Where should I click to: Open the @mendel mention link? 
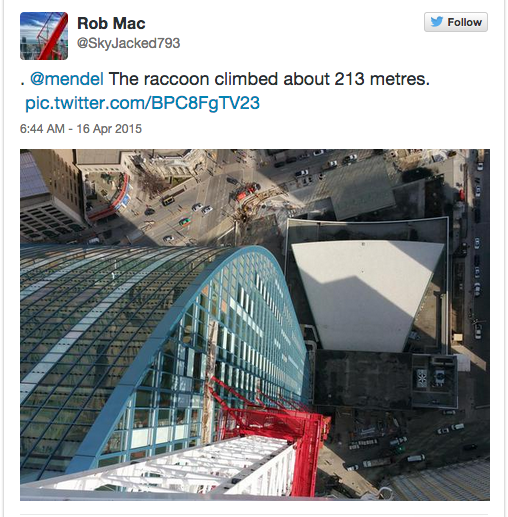(67, 79)
